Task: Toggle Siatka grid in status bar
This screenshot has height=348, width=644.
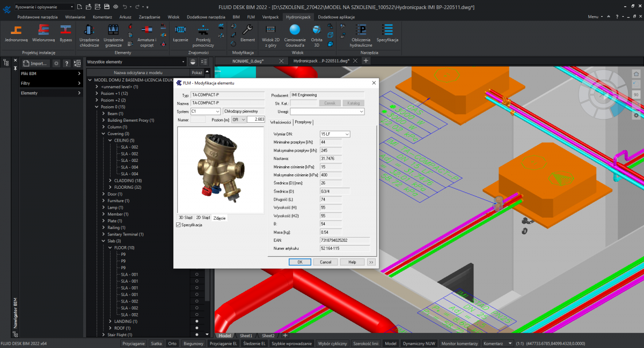Action: (156, 343)
